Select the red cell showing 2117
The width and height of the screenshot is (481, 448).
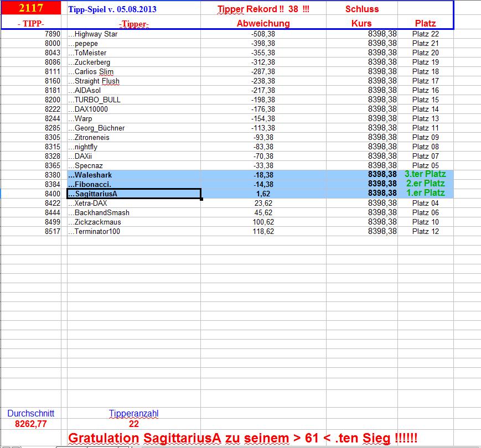30,8
